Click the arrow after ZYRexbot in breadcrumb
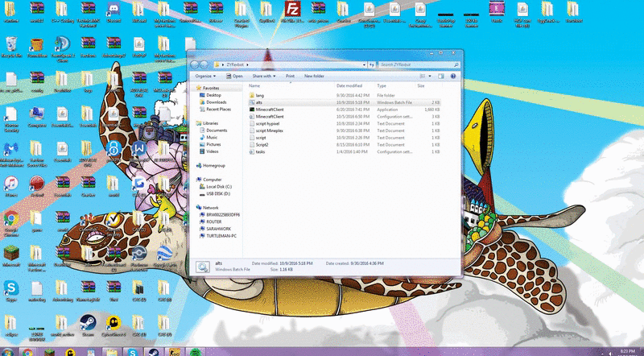 tap(248, 64)
